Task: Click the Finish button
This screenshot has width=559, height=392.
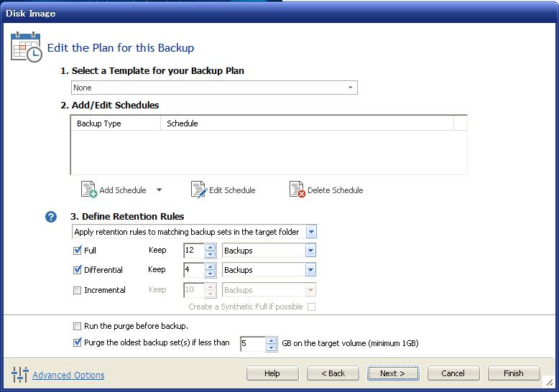Action: click(514, 373)
